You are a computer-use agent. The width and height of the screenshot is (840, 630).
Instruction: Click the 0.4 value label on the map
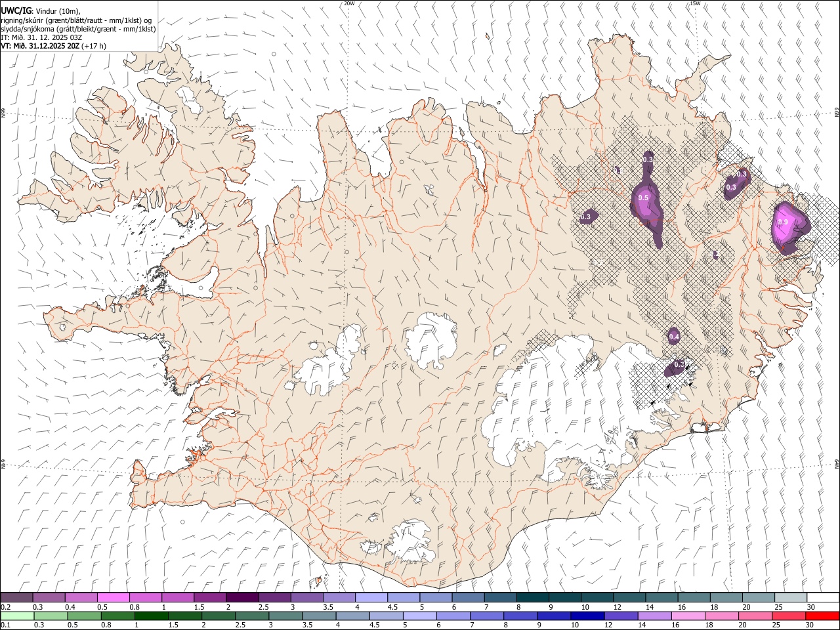point(673,337)
